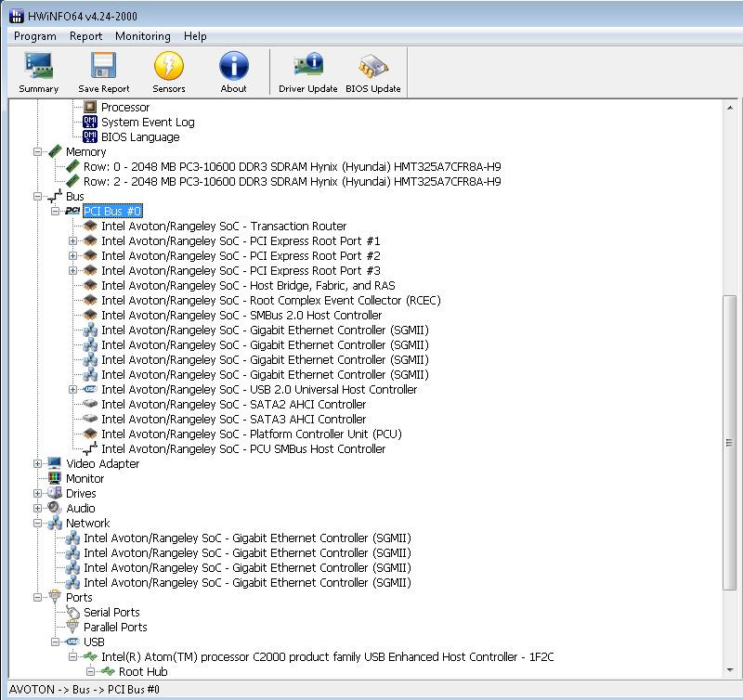Select the System Event Log entry

[147, 123]
